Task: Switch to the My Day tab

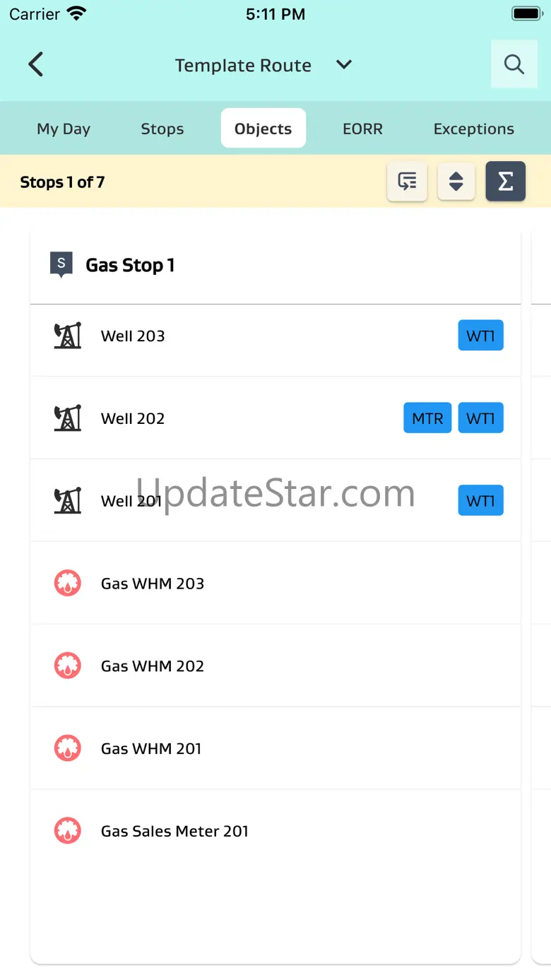Action: (64, 129)
